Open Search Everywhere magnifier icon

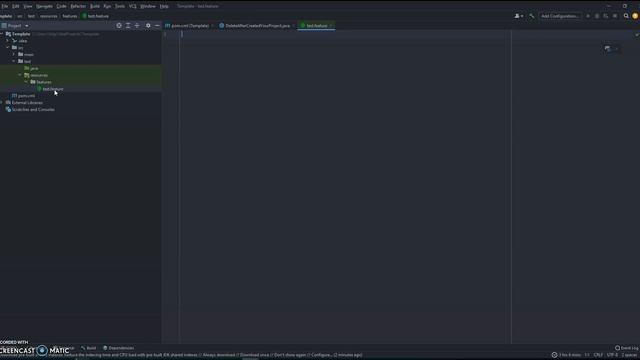[x=626, y=16]
